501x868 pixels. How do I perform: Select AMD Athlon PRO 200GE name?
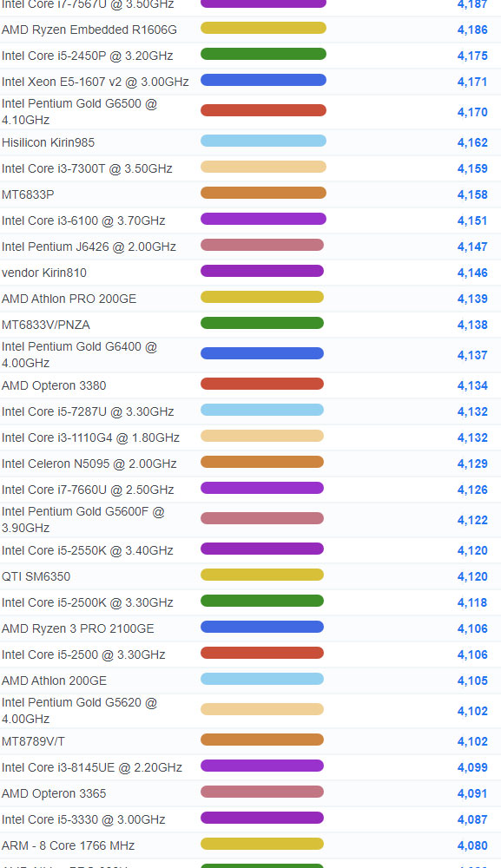click(x=69, y=299)
